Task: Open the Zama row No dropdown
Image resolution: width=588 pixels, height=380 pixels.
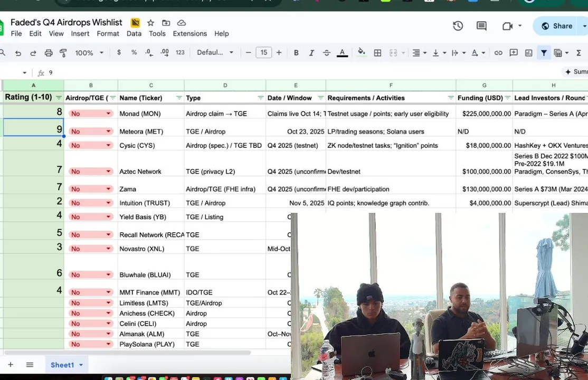Action: [91, 189]
